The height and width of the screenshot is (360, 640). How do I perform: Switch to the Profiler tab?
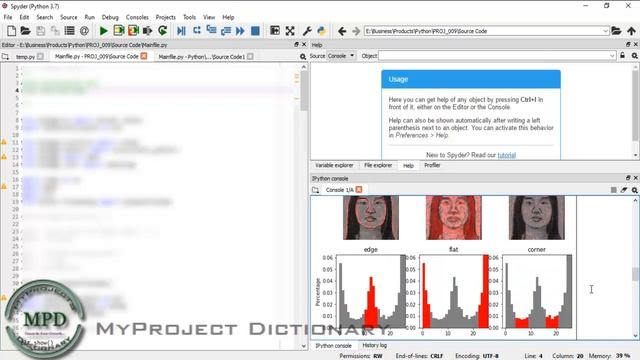click(x=432, y=165)
